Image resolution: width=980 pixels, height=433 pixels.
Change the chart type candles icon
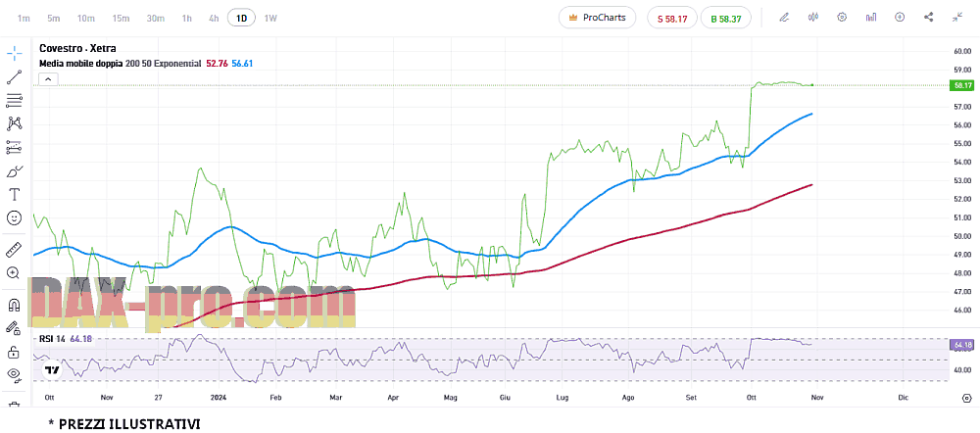click(813, 18)
